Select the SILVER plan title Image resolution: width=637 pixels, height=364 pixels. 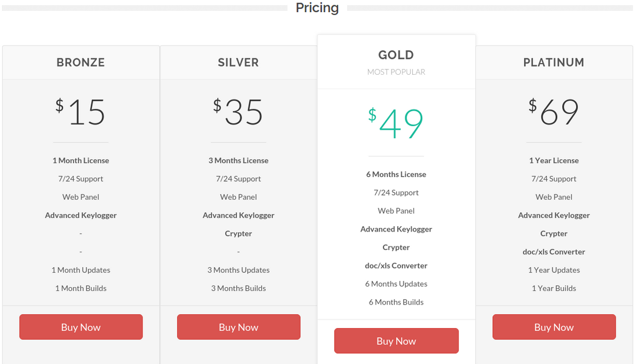239,62
